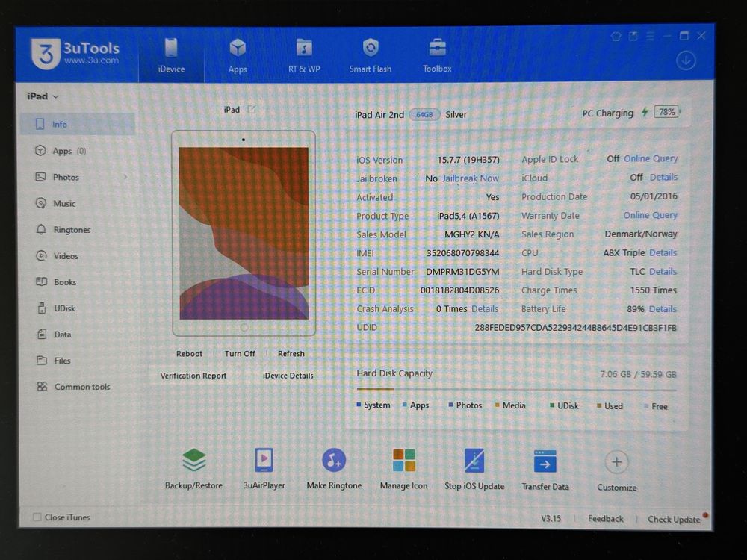Select Info in the sidebar

(78, 124)
